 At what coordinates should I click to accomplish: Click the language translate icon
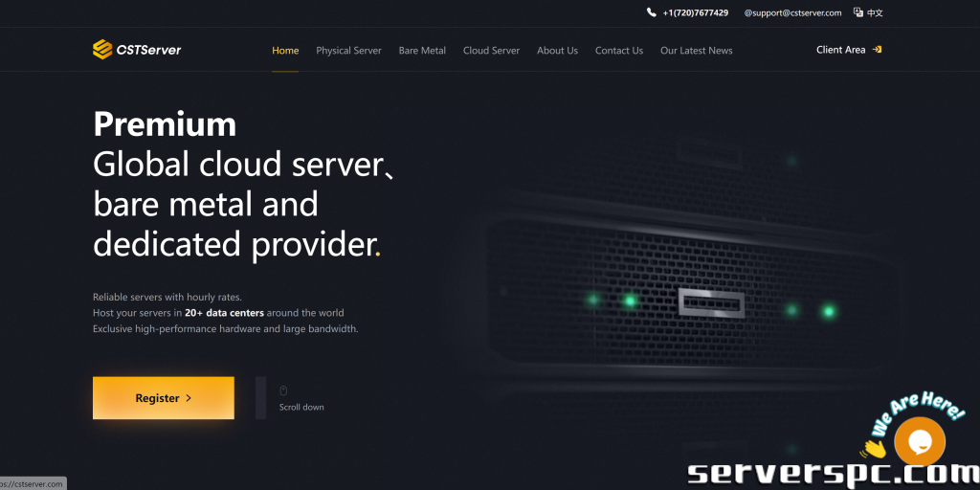tap(858, 12)
